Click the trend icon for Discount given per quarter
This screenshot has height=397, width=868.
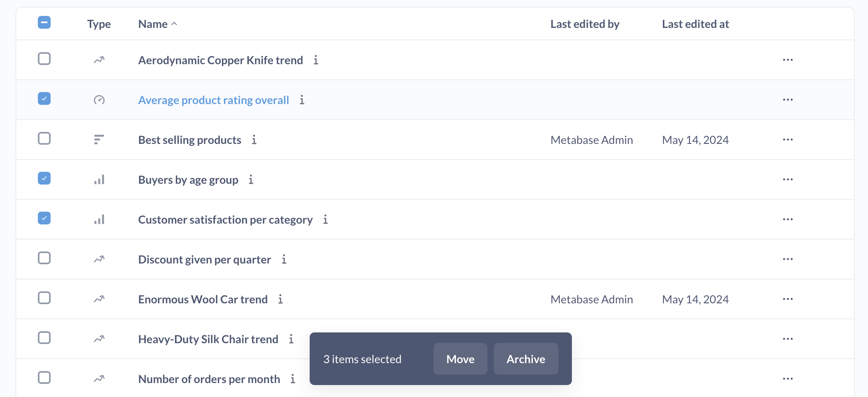point(99,259)
